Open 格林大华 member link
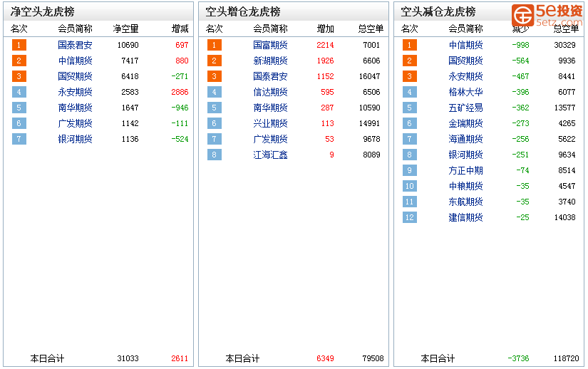 (465, 92)
